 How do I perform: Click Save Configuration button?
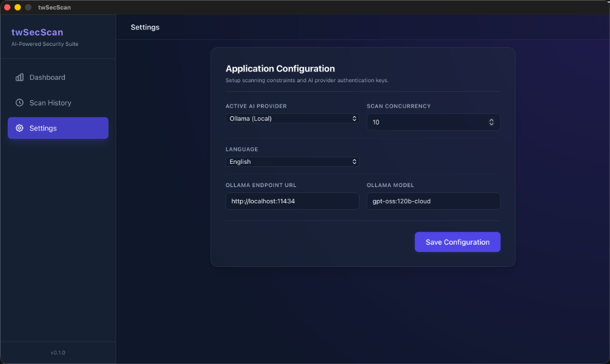tap(457, 242)
